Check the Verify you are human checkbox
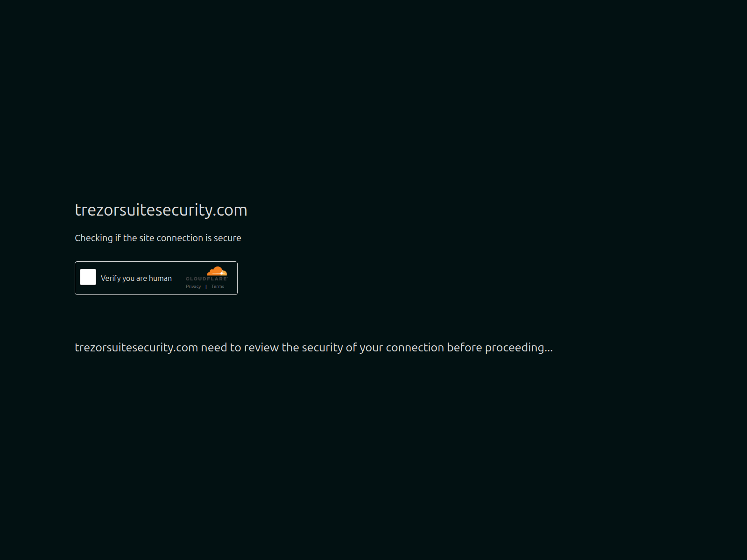 tap(88, 277)
